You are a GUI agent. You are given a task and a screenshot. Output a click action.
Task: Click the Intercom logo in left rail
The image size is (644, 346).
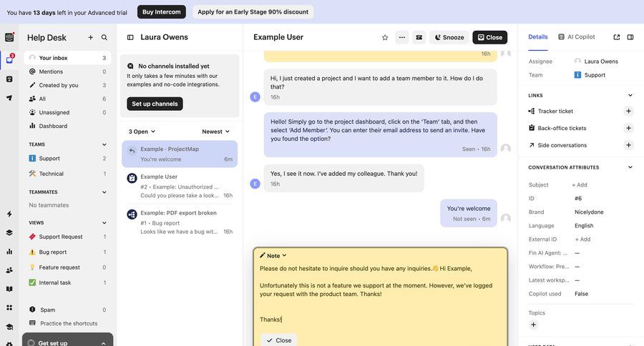click(9, 37)
